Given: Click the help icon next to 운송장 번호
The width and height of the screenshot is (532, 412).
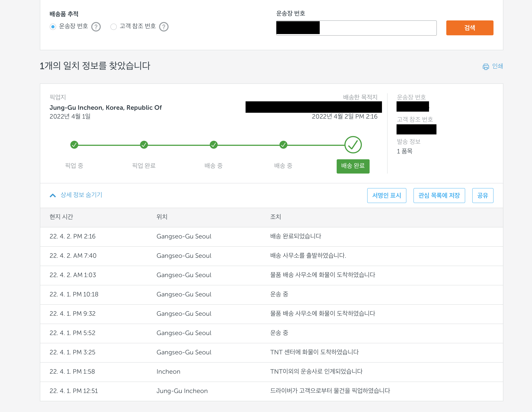Looking at the screenshot, I should (x=96, y=27).
